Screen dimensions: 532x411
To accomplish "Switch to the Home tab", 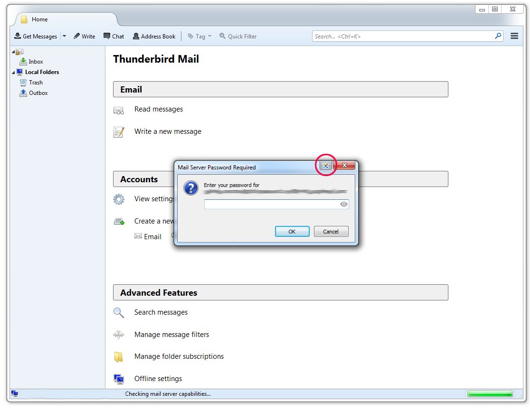I will click(66, 19).
